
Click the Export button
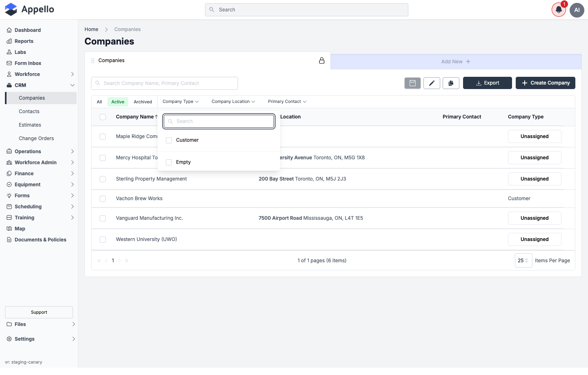488,83
